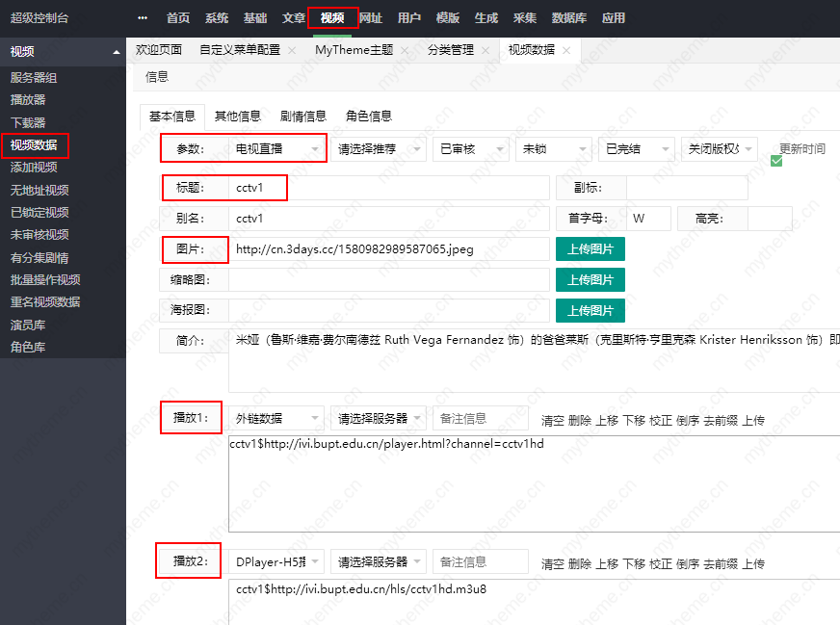The width and height of the screenshot is (840, 625).
Task: Click 上传图片 button beside 图片 field
Action: coord(590,249)
